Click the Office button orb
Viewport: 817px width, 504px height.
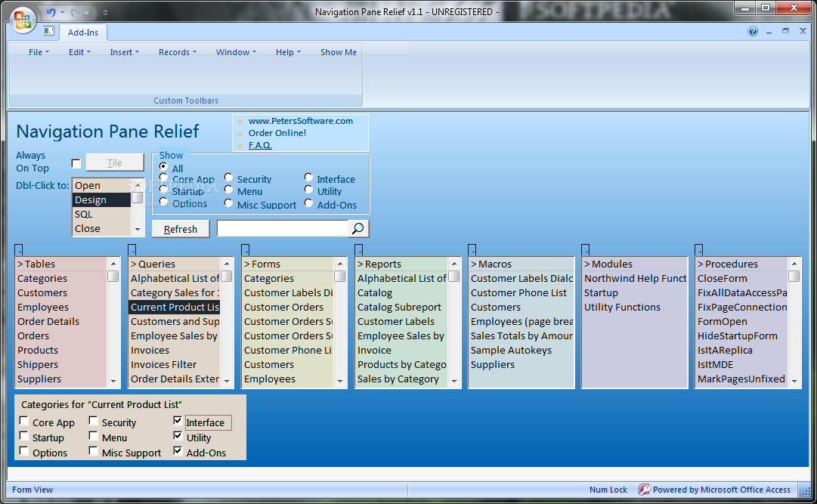tap(23, 20)
